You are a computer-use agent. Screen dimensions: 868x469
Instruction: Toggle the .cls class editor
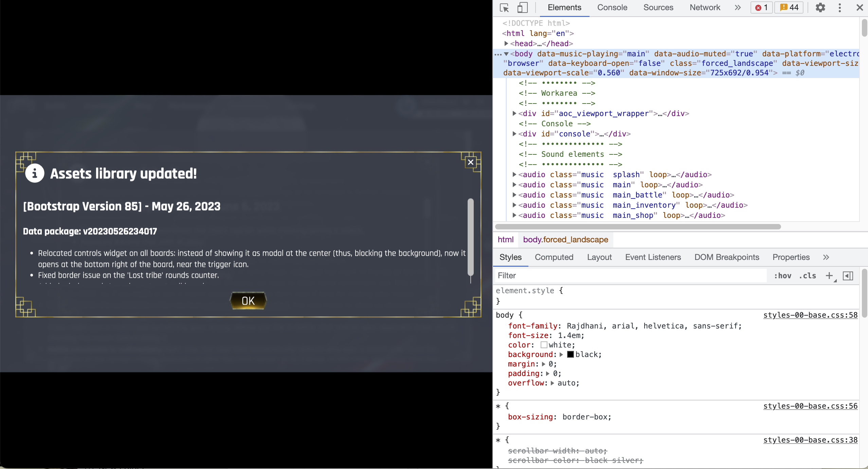[808, 276]
